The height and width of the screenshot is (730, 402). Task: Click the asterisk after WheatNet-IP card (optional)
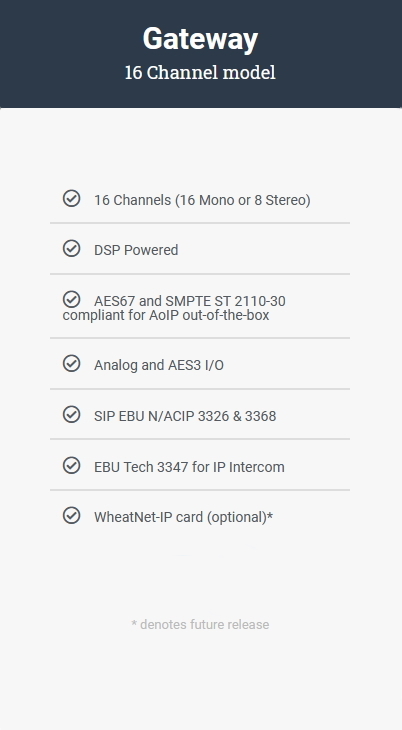click(x=270, y=515)
